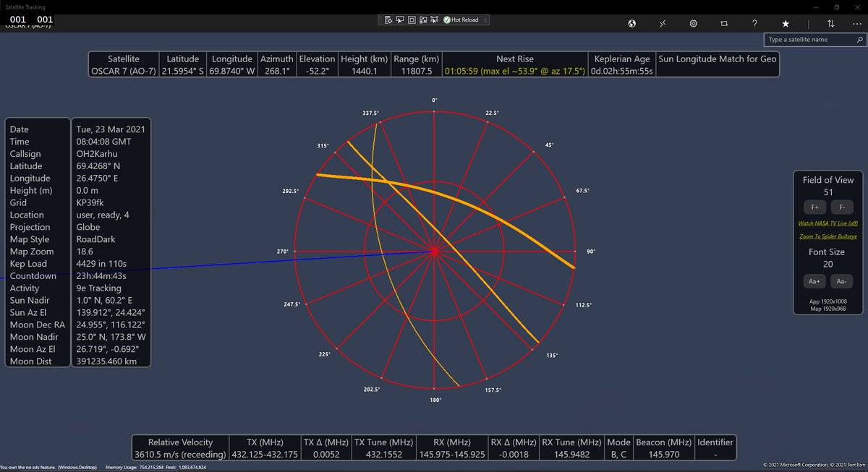Click the TX Tune value 432.1552
The height and width of the screenshot is (472, 868).
[x=383, y=455]
